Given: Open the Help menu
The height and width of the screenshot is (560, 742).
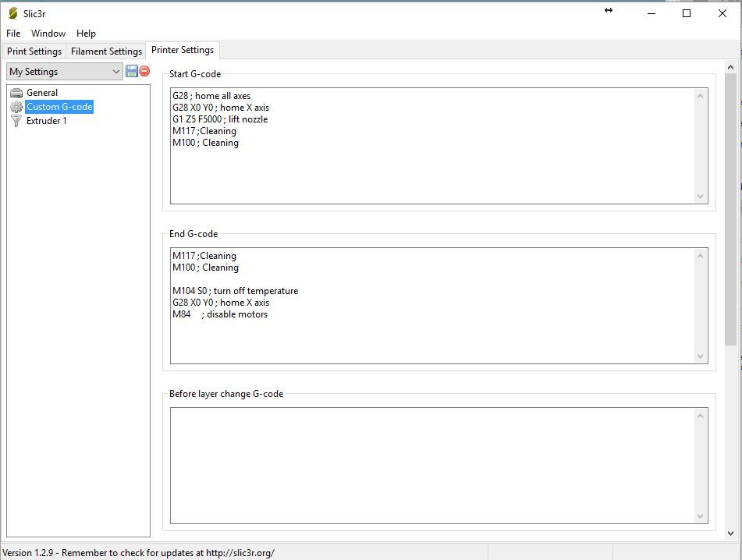Looking at the screenshot, I should 86,33.
